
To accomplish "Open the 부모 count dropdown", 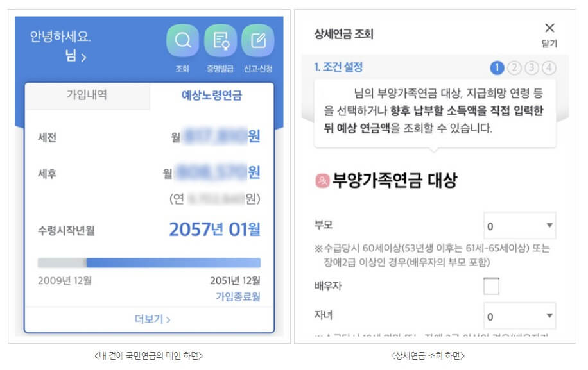I will [x=520, y=226].
